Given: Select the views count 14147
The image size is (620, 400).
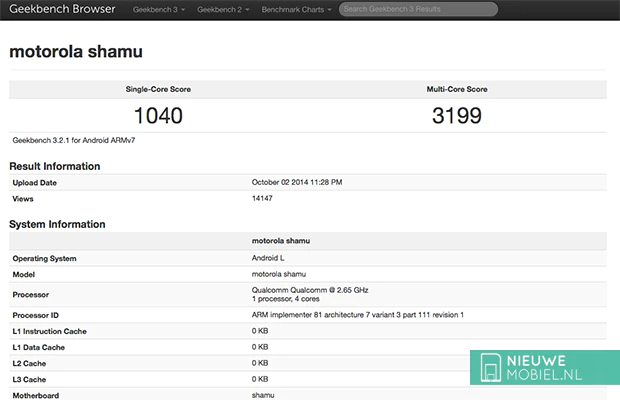Looking at the screenshot, I should [x=262, y=198].
